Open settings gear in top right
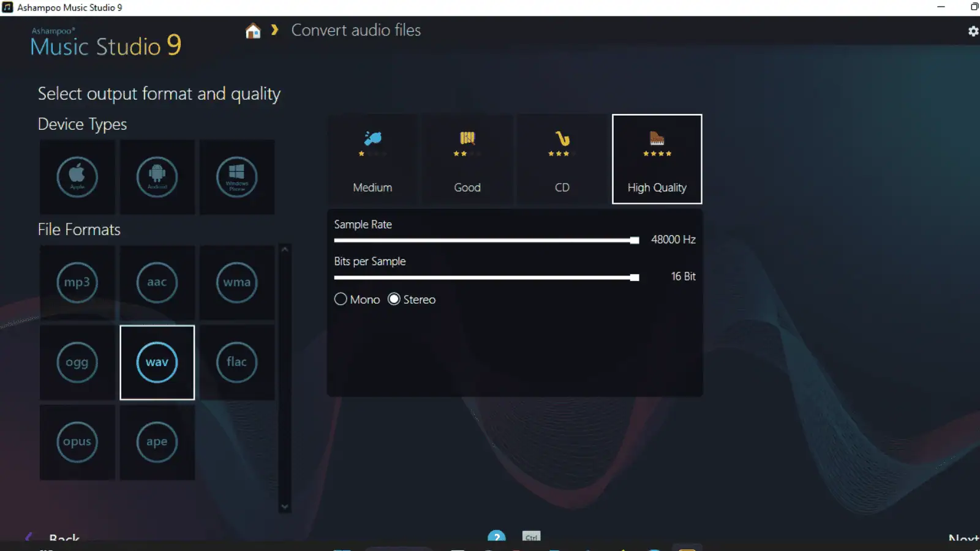 (x=973, y=31)
